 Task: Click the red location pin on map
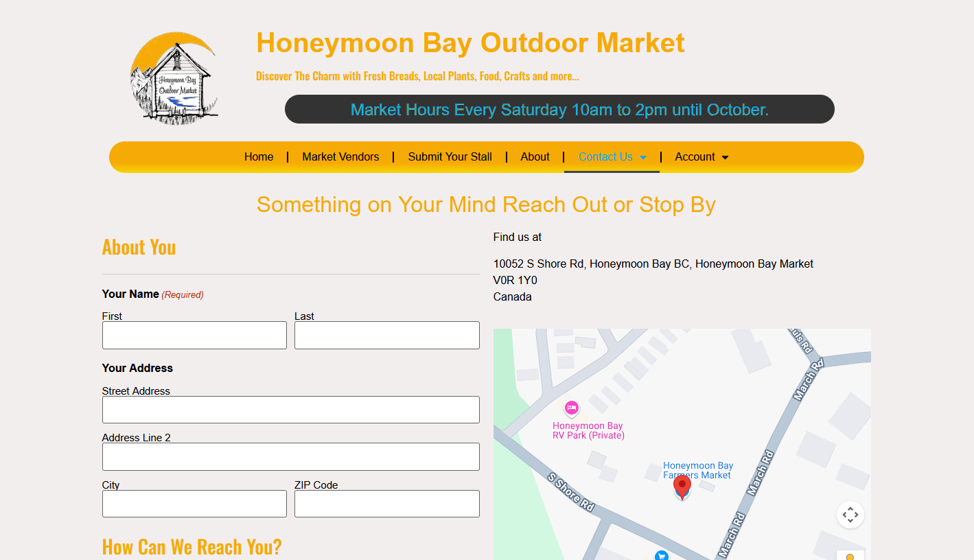tap(682, 488)
